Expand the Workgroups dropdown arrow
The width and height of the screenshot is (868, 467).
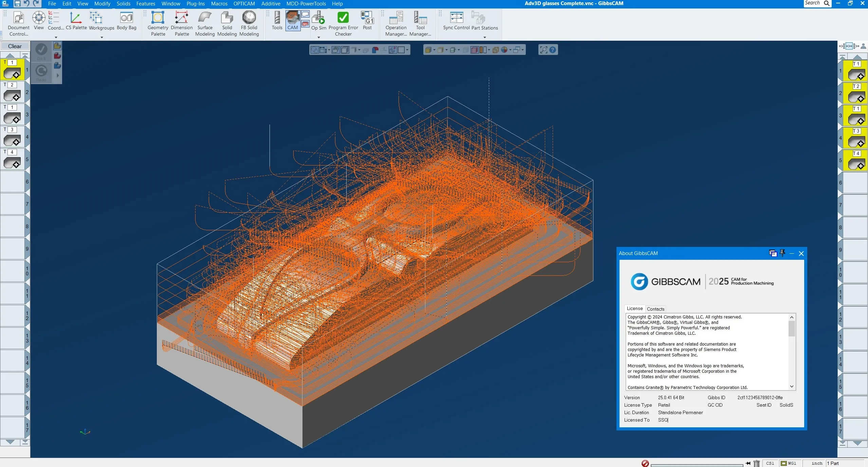(x=101, y=37)
